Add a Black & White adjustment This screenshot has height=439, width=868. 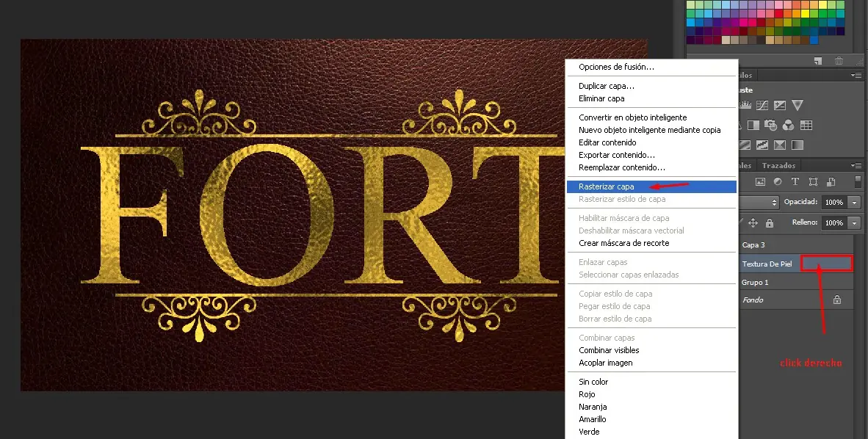tap(753, 125)
